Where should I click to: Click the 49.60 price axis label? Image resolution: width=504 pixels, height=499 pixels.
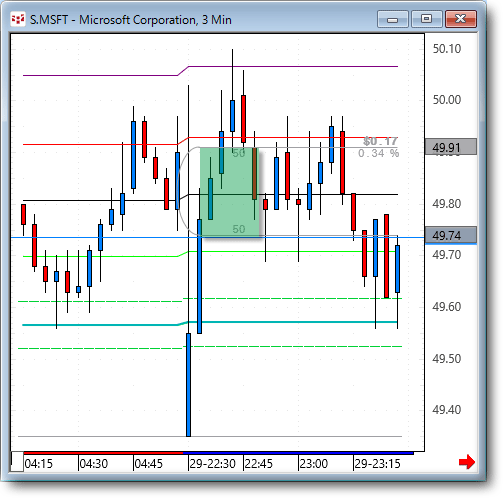(x=447, y=307)
